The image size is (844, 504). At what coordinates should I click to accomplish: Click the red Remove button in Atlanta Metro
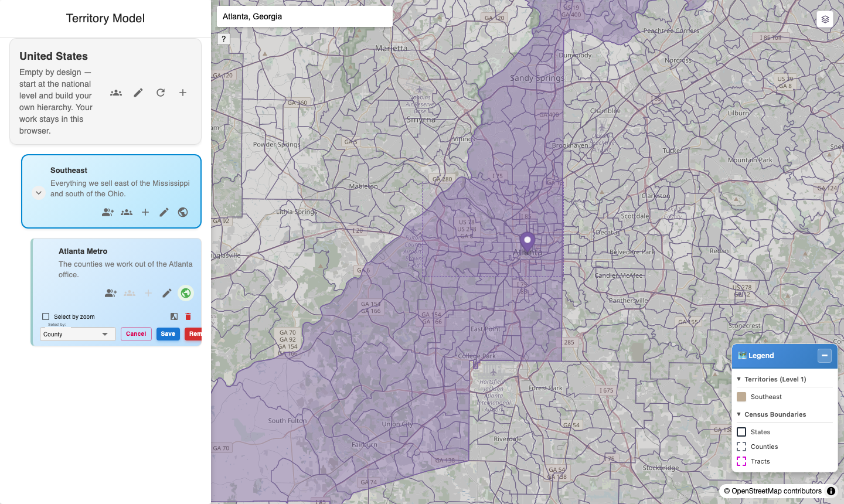[193, 334]
